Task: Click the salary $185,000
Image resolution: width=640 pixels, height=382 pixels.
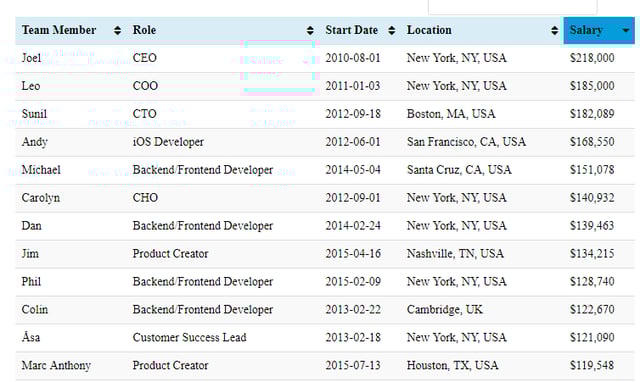Action: (592, 86)
